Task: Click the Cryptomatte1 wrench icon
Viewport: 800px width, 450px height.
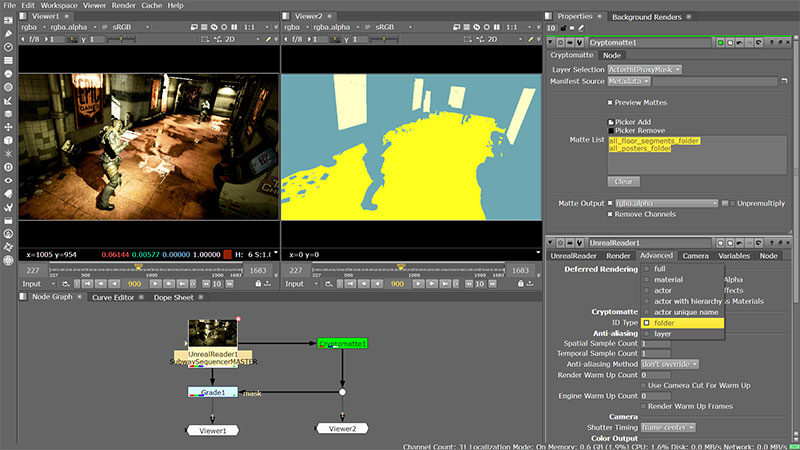Action: click(580, 42)
